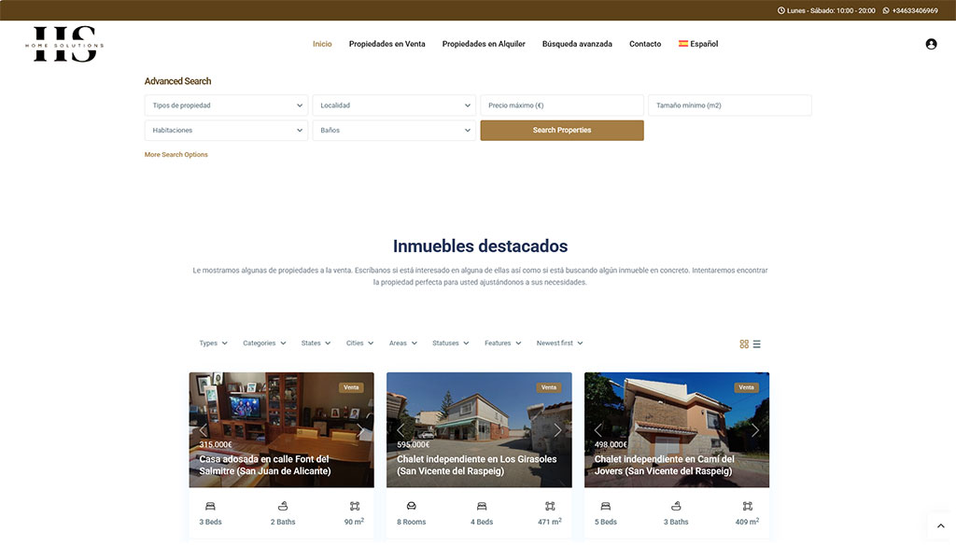Open the Baños dropdown

click(394, 131)
